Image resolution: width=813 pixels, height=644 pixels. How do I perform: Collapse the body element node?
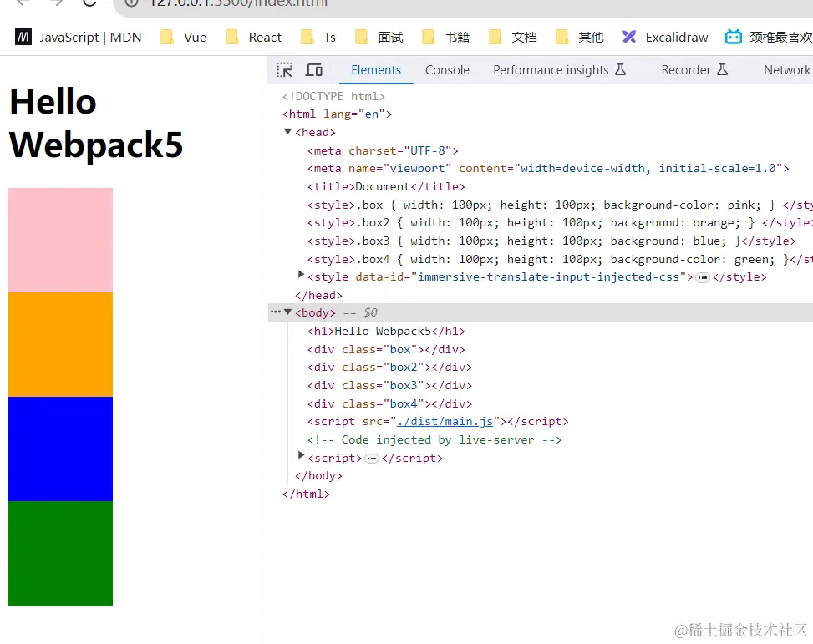click(287, 312)
